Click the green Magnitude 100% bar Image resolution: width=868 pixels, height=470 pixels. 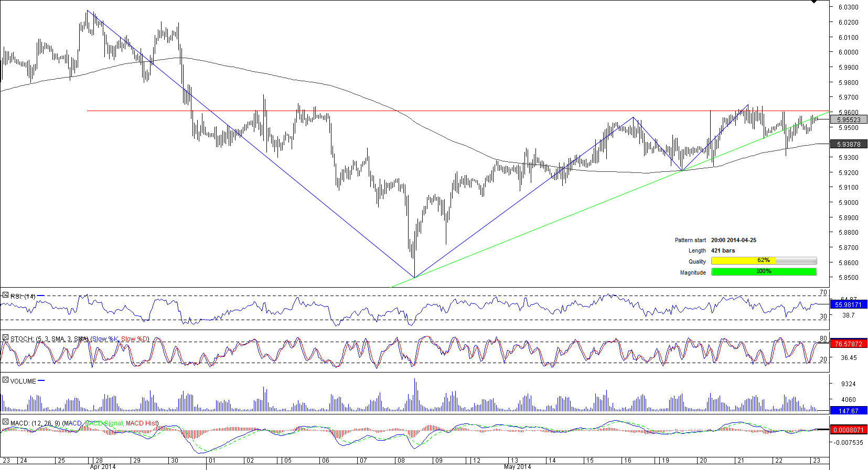point(764,272)
